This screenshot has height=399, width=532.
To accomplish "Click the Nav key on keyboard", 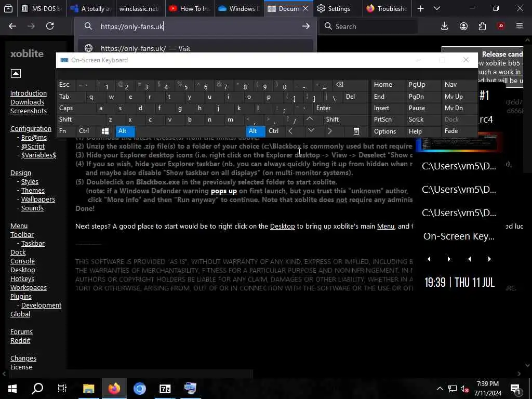I will point(459,85).
